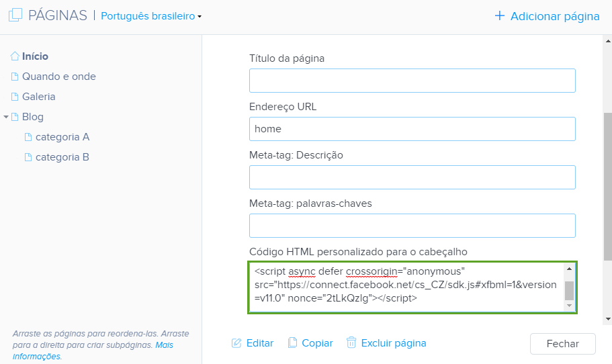Click the home icon beside Início

pyautogui.click(x=15, y=56)
